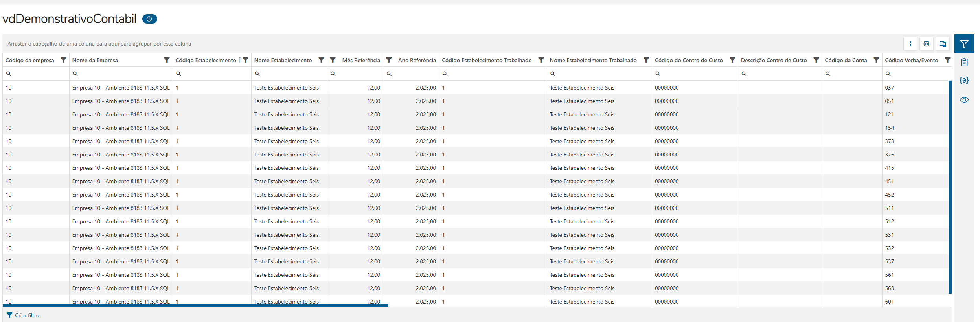Export the grid to XLSX

pos(927,44)
